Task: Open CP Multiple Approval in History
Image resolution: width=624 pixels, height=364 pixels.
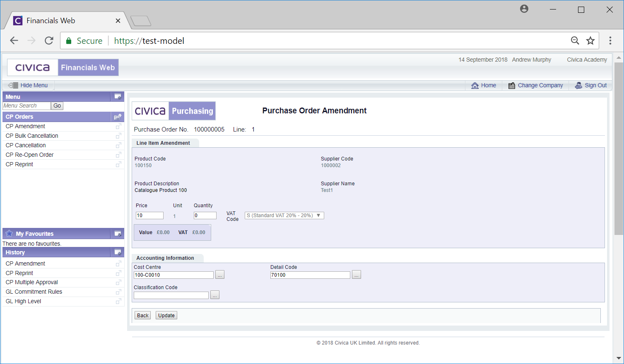Action: tap(32, 282)
